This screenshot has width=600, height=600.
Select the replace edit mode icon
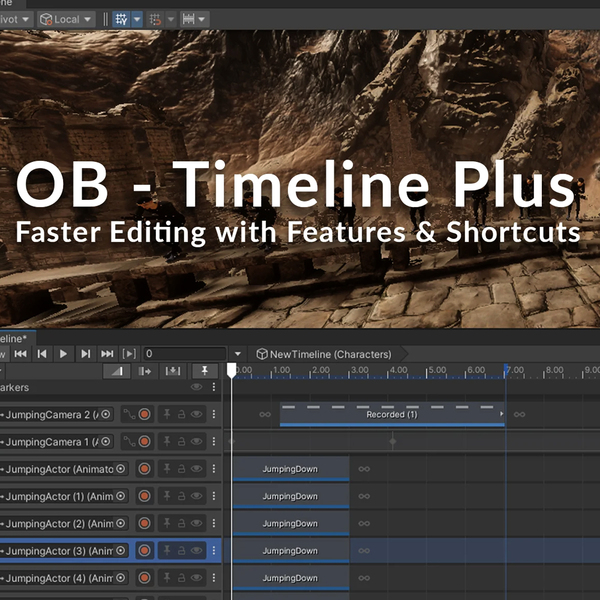tap(173, 371)
